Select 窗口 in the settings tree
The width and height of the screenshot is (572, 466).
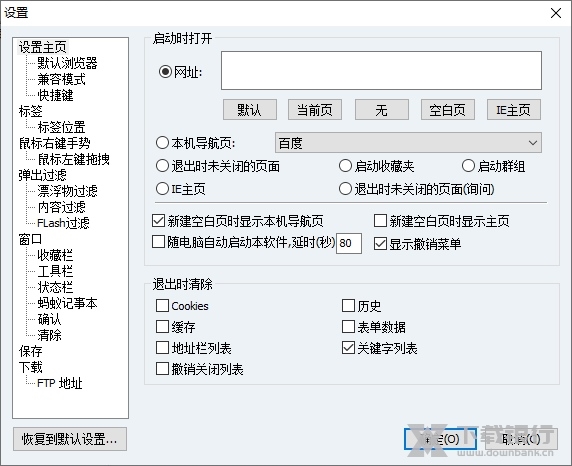(x=31, y=239)
